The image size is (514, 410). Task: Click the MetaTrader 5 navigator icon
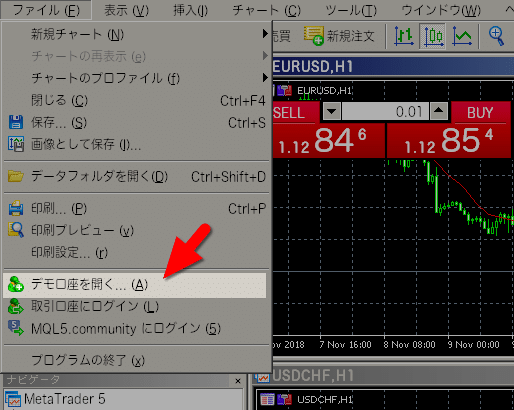pyautogui.click(x=13, y=399)
